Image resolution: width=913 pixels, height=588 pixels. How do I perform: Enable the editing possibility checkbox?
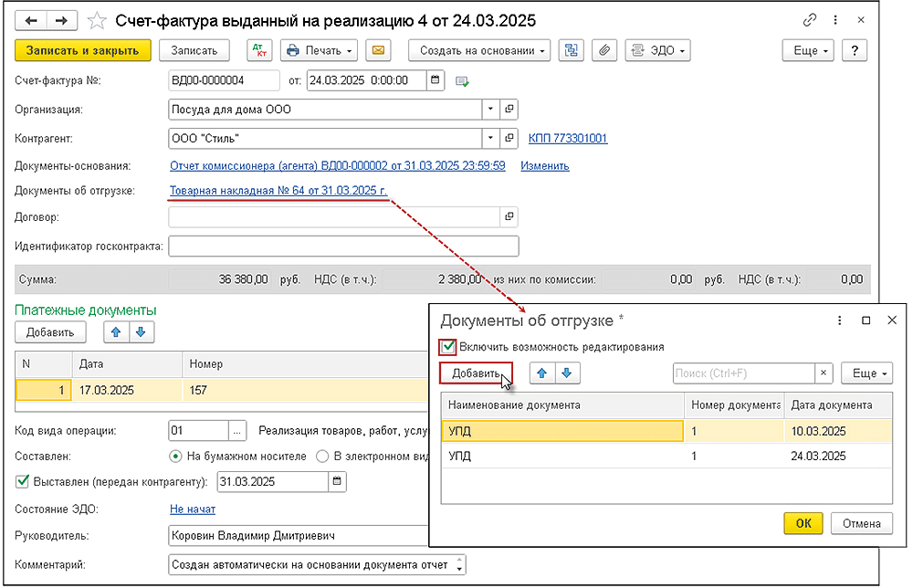point(447,347)
